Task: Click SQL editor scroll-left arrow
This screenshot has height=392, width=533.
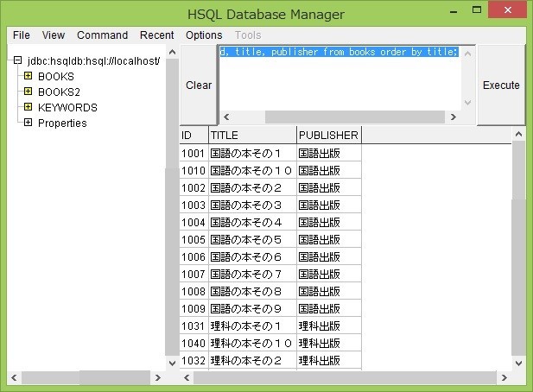Action: (x=226, y=117)
